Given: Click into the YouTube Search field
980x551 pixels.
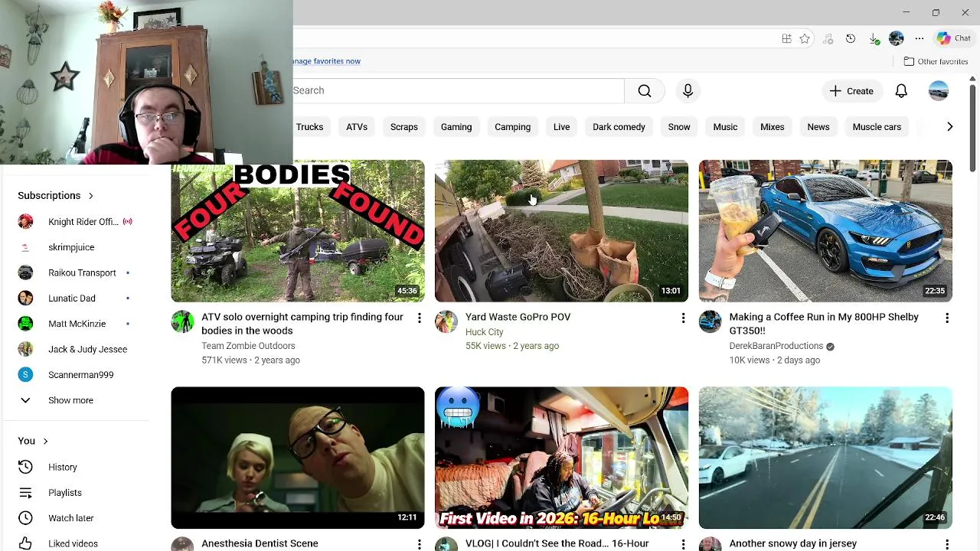Looking at the screenshot, I should (x=458, y=90).
